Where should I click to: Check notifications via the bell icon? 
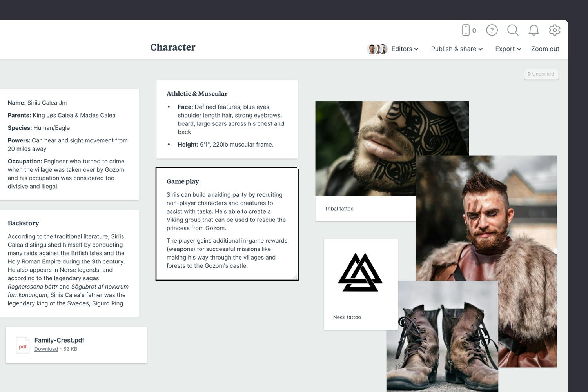pyautogui.click(x=534, y=30)
